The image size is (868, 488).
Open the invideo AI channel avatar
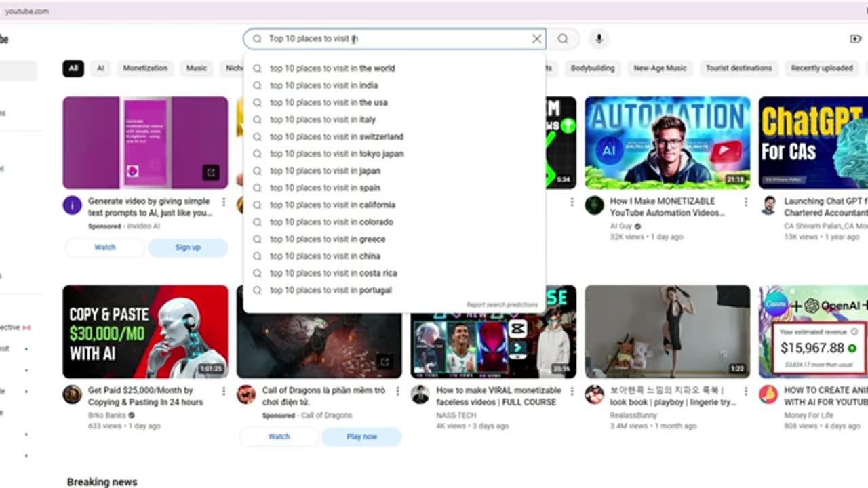click(x=73, y=205)
